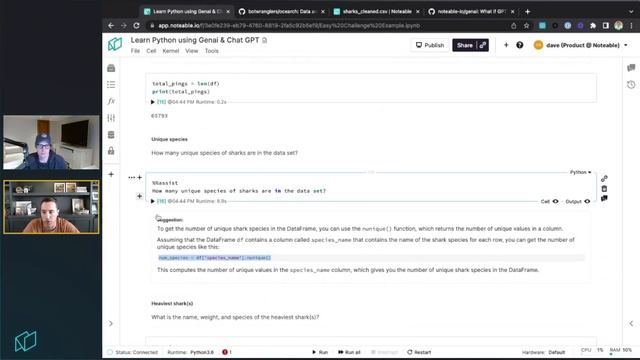This screenshot has height=360, width=640.
Task: Open the fx variables sidebar icon
Action: click(111, 101)
